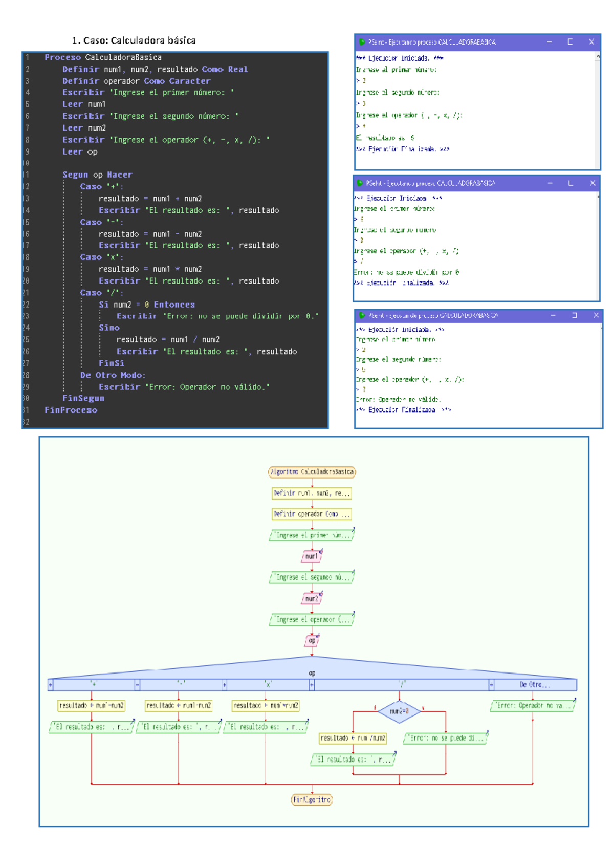614x868 pixels.
Task: Click the PSeInt icon in the third execution window
Action: tap(362, 315)
